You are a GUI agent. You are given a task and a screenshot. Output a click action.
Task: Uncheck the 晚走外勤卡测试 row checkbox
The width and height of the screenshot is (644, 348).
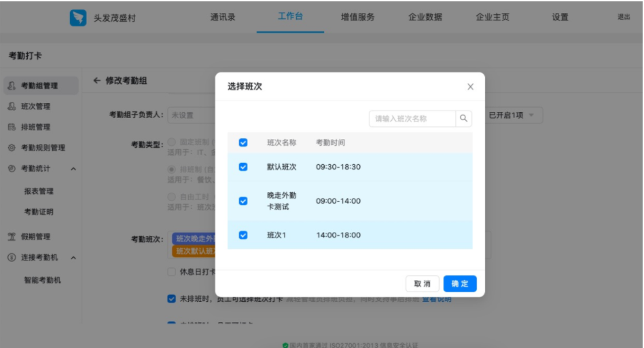coord(243,201)
